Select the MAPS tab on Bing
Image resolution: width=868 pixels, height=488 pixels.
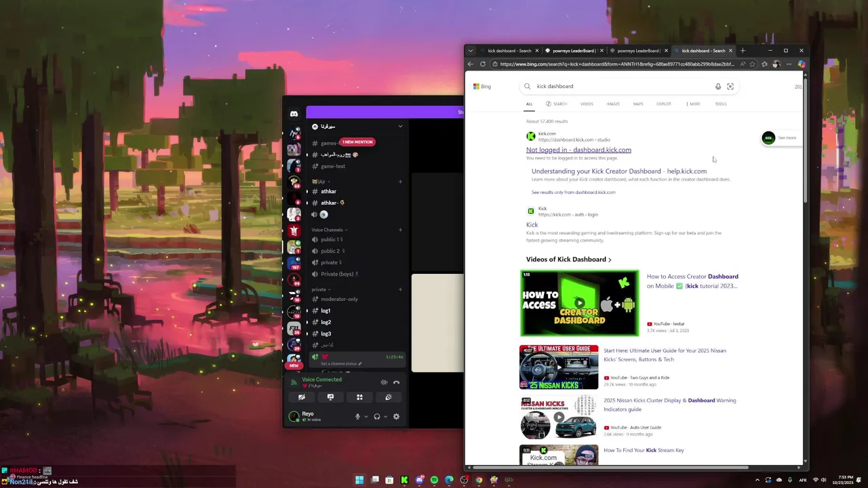tap(638, 104)
